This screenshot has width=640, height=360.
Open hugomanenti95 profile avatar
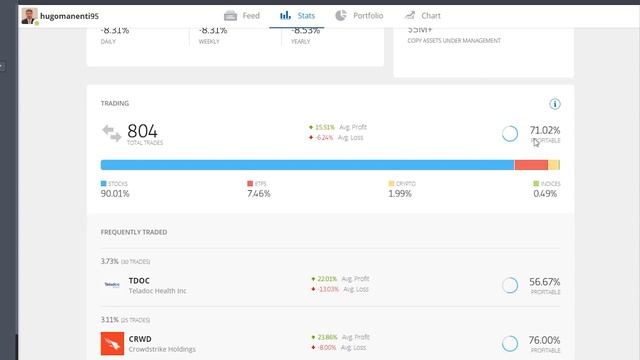pyautogui.click(x=29, y=16)
